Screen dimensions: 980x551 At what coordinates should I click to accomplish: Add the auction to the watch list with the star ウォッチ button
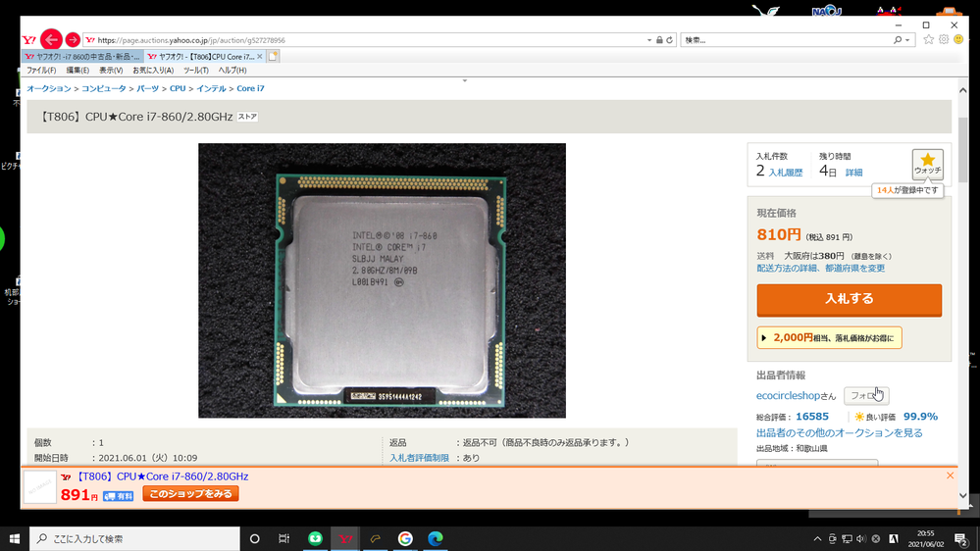coord(927,165)
